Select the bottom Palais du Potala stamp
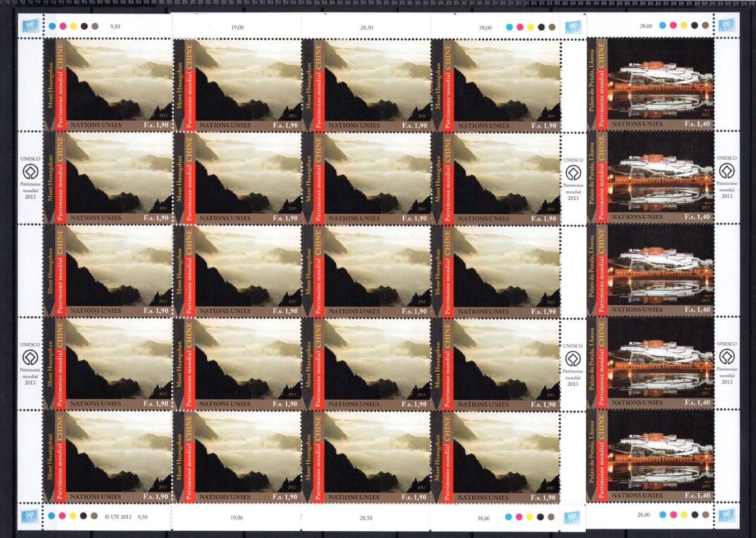Image resolution: width=756 pixels, height=538 pixels. (x=649, y=455)
